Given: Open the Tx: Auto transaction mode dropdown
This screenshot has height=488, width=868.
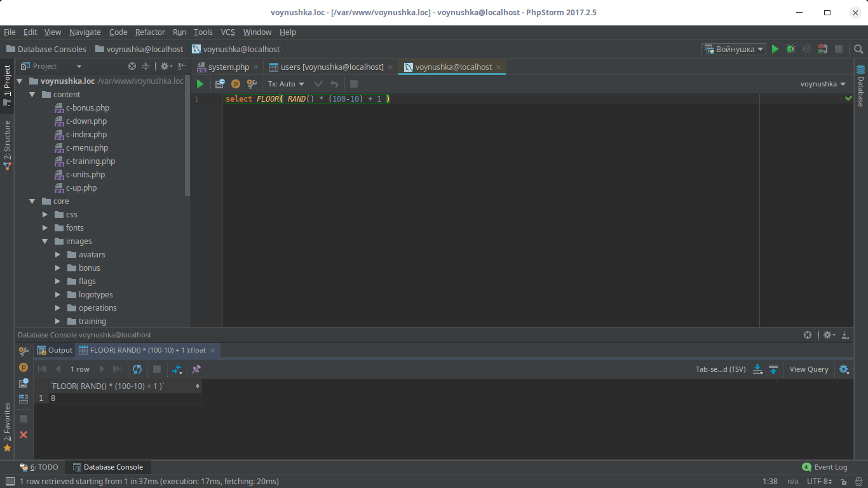Looking at the screenshot, I should [x=286, y=84].
